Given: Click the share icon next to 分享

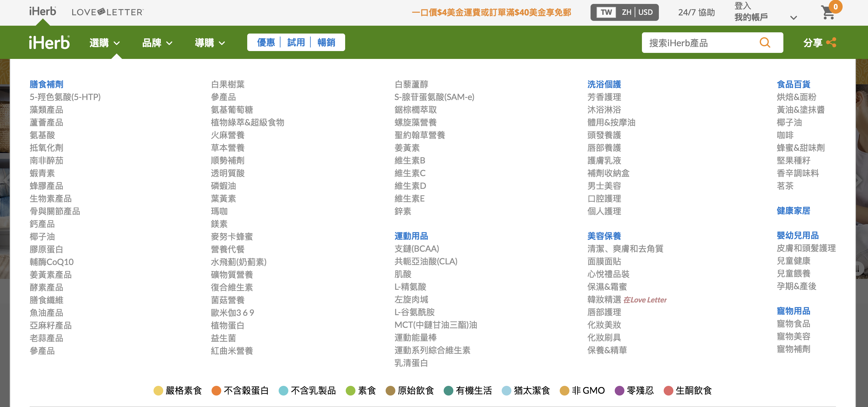Looking at the screenshot, I should [x=831, y=43].
